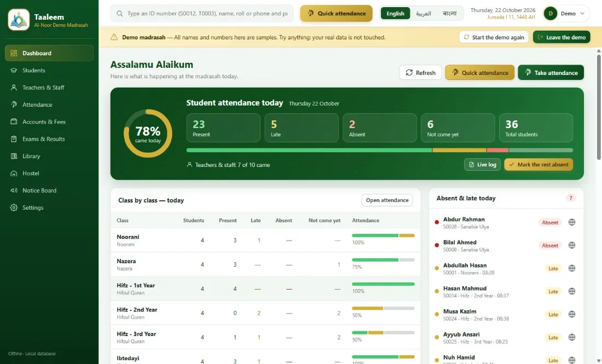Click the globe icon beside Abdullah Hasan
This screenshot has width=602, height=364.
coord(572,268)
